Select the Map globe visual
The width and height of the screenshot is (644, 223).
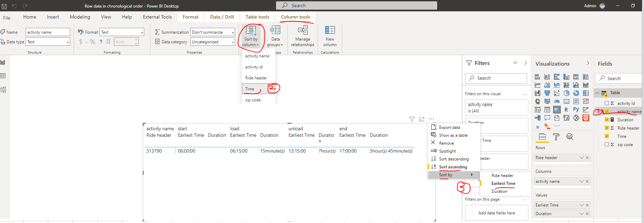(x=538, y=101)
